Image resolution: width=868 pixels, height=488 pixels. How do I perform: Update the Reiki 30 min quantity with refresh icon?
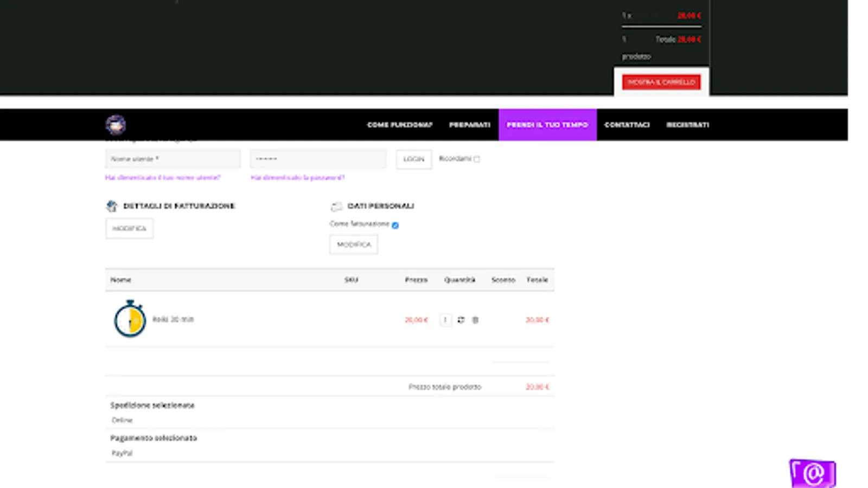461,320
